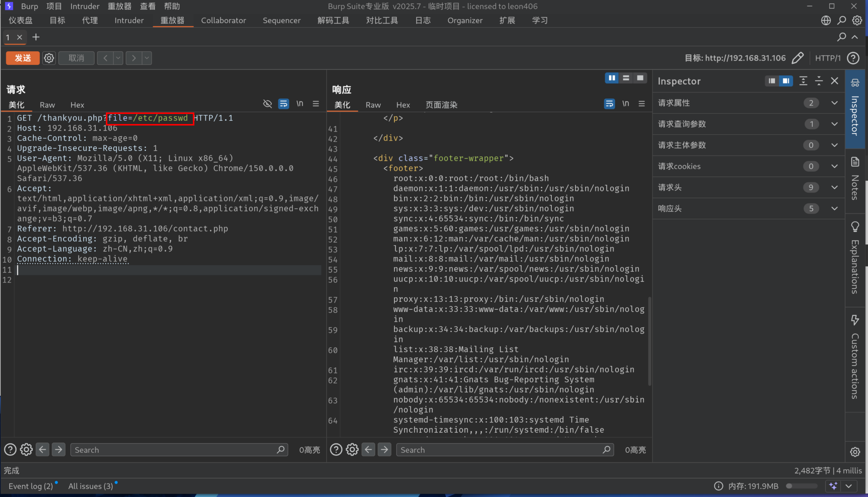This screenshot has width=868, height=497.
Task: Open Inspector settings gear at sidebar bottom
Action: (x=855, y=452)
